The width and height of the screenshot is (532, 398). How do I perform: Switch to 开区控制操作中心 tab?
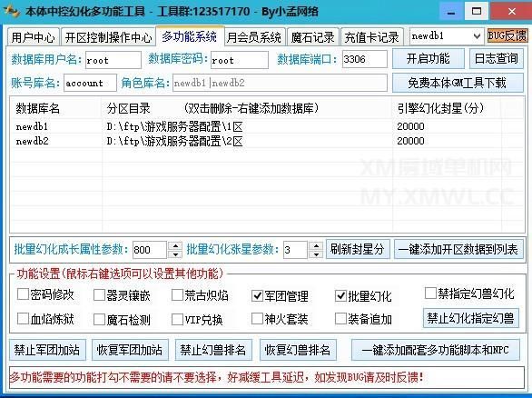click(x=108, y=37)
